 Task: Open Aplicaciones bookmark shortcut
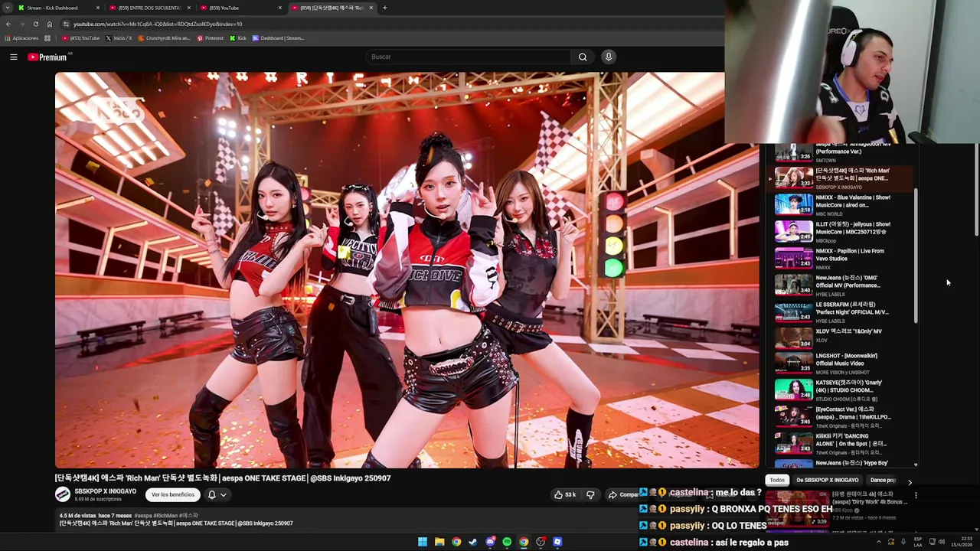point(21,38)
